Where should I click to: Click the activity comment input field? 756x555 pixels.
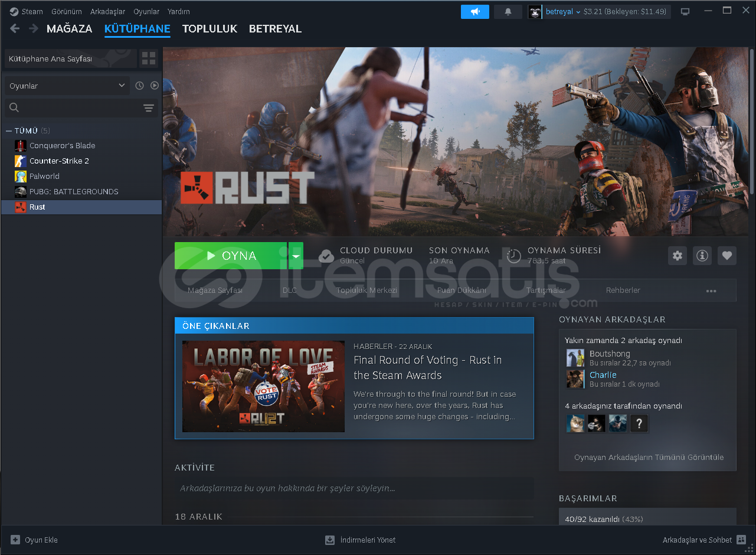(354, 488)
